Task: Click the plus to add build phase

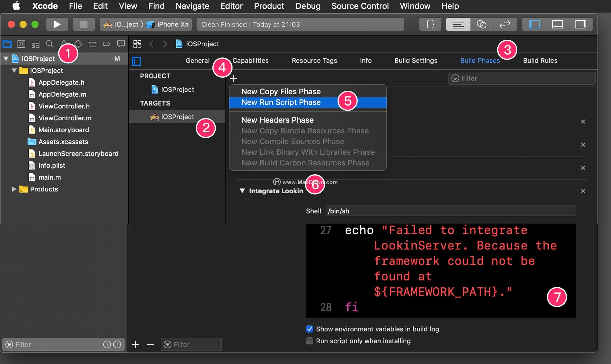Action: click(233, 79)
